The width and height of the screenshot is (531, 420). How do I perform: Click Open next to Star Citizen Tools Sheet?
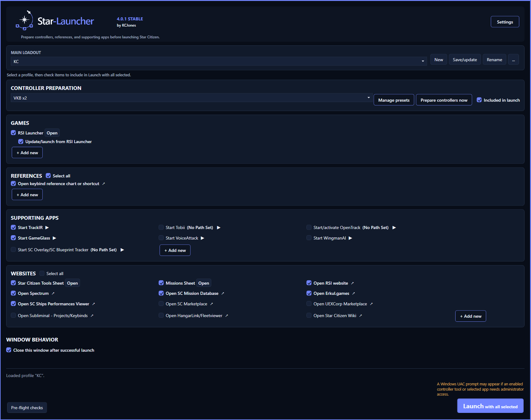click(72, 283)
